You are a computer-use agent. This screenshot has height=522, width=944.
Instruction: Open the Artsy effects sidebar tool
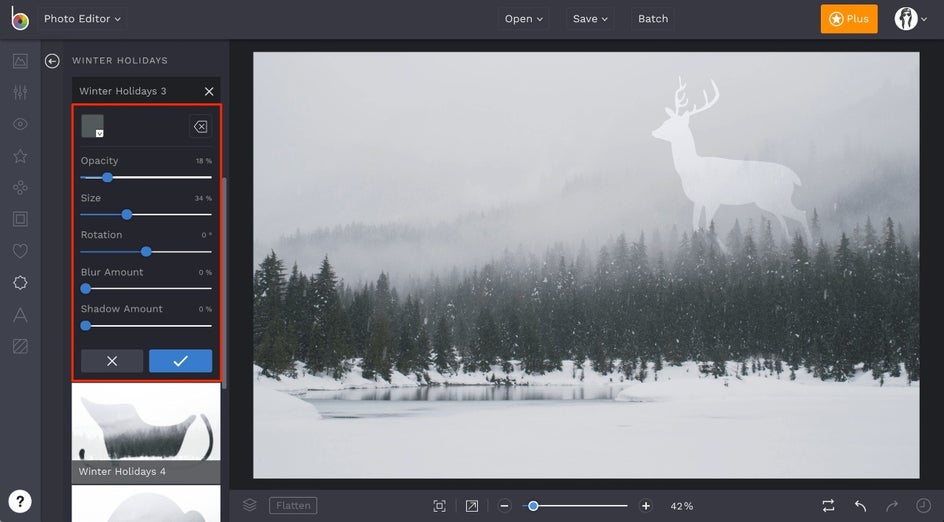pyautogui.click(x=20, y=188)
